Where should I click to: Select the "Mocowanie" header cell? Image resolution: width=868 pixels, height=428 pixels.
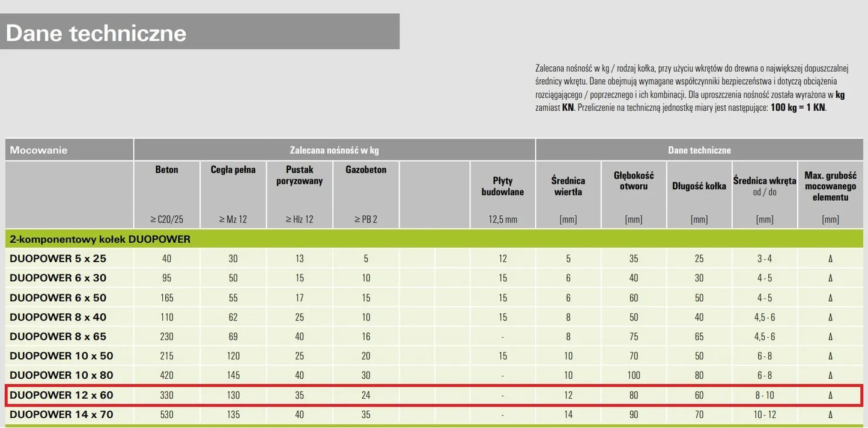point(69,150)
